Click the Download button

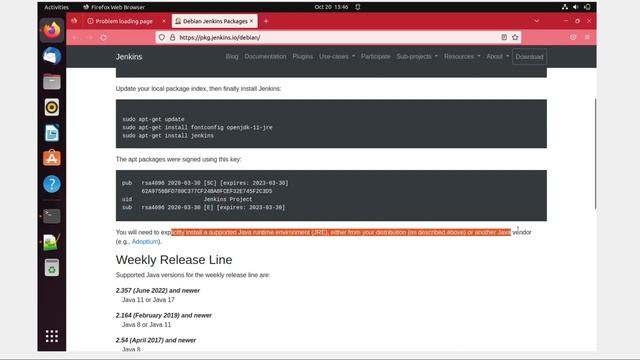coord(529,57)
